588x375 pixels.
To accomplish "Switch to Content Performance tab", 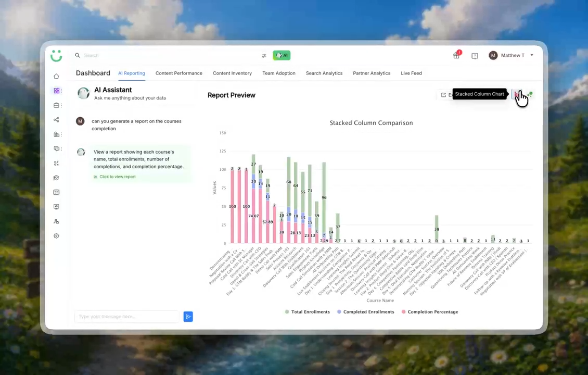I will click(179, 73).
